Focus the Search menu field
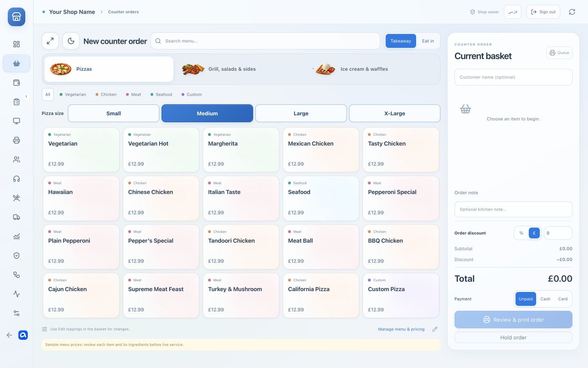588x368 pixels. pyautogui.click(x=265, y=41)
